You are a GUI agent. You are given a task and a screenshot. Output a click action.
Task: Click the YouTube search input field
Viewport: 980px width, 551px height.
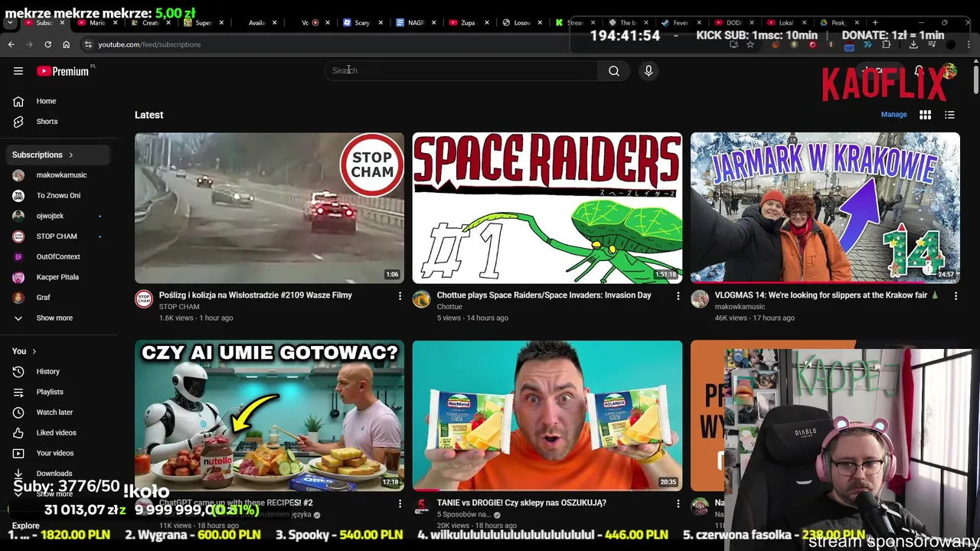point(461,70)
